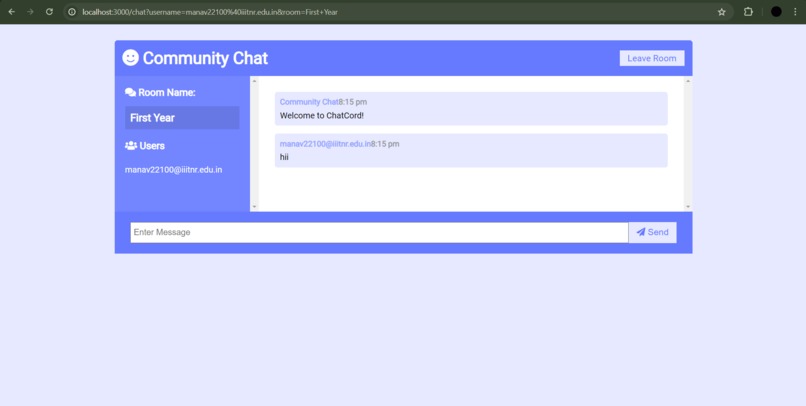Click user manav22100@iiitnr.edu.in in Users list
Screen dimensions: 806x406
coord(173,170)
